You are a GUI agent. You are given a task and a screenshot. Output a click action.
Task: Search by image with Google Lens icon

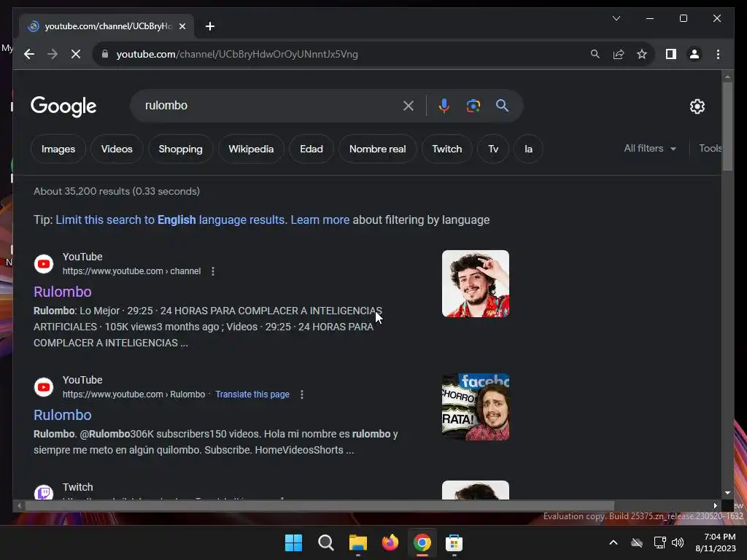[473, 106]
